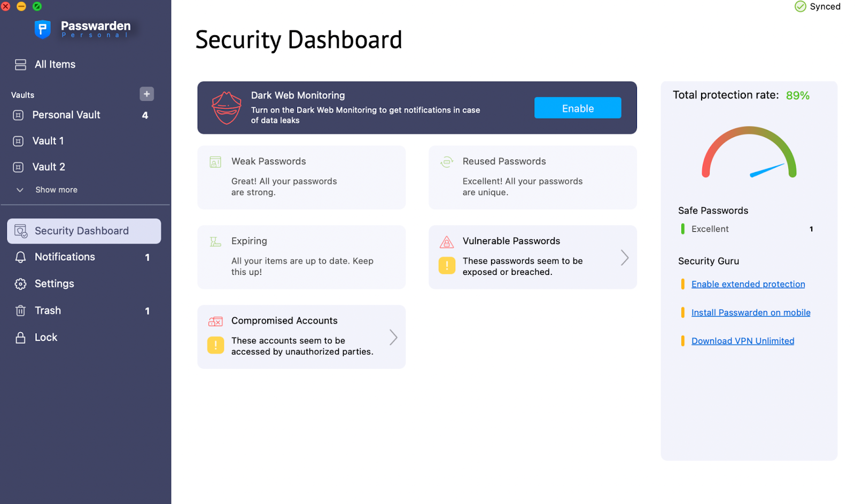Click the Expiring hourglass icon
Screen dimensions: 855x504
coord(215,242)
